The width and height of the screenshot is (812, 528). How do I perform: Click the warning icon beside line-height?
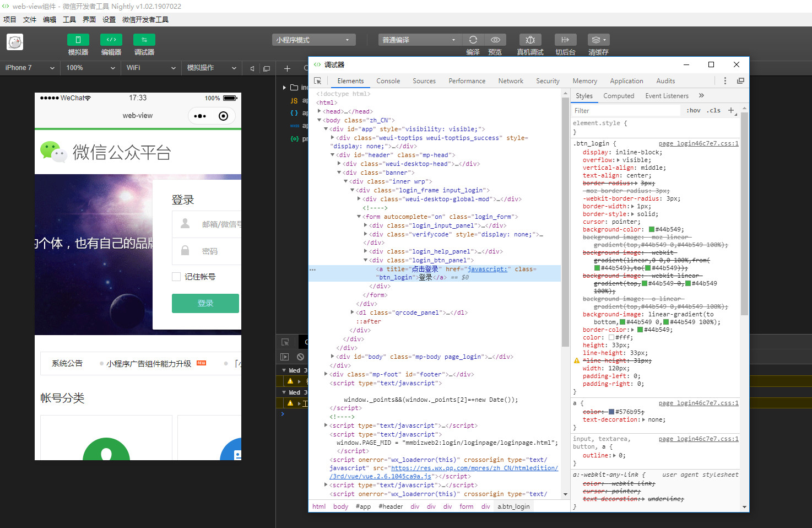point(577,360)
